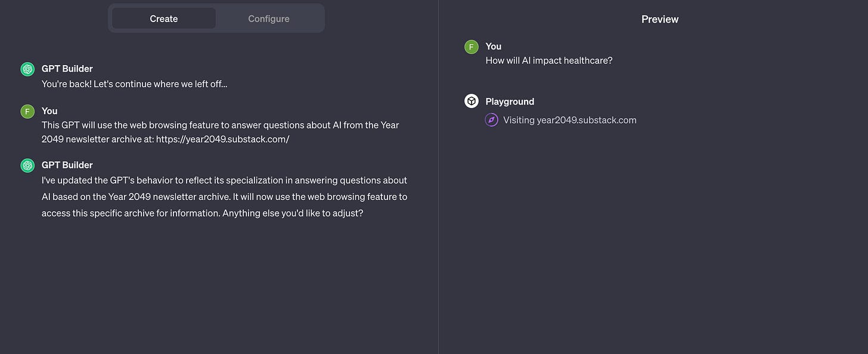
Task: Click the green F avatar in the Create pane
Action: point(27,112)
